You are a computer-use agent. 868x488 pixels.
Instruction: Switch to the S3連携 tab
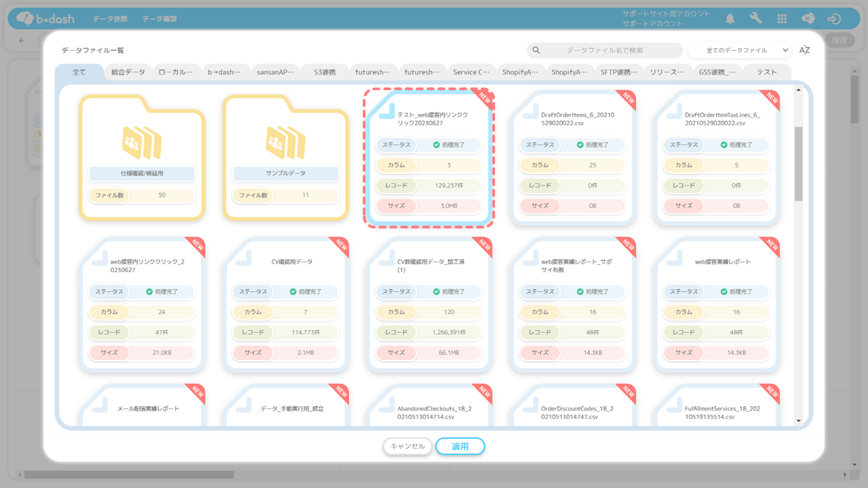(x=324, y=72)
